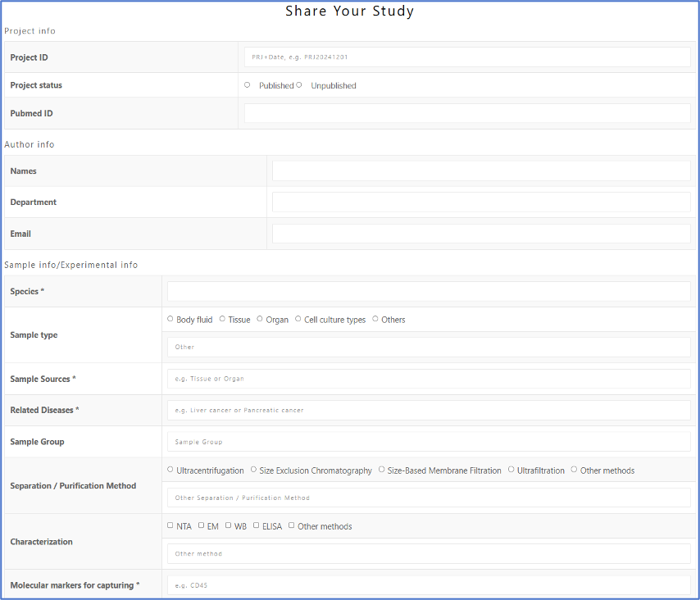Click the Related Diseases text field

point(429,410)
